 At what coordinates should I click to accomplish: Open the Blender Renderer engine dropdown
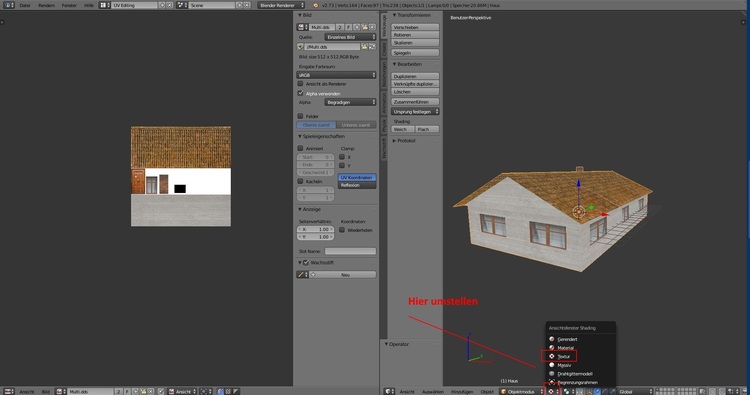click(281, 5)
